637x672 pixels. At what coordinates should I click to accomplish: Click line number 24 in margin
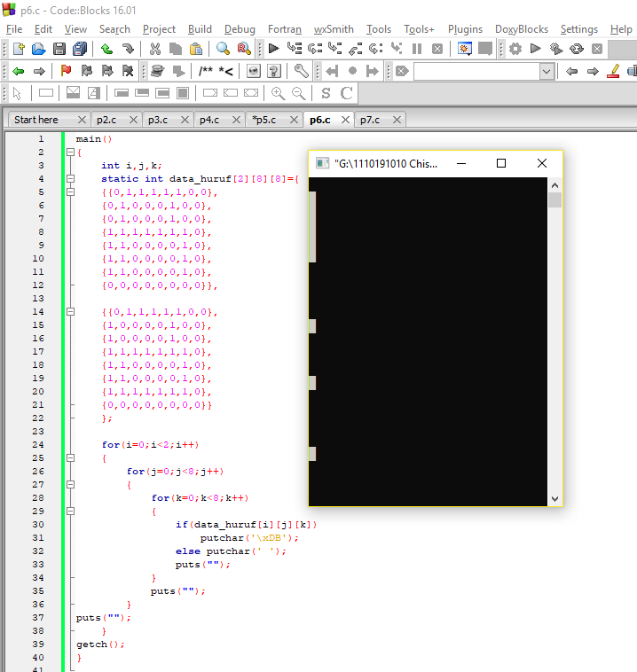[x=38, y=445]
